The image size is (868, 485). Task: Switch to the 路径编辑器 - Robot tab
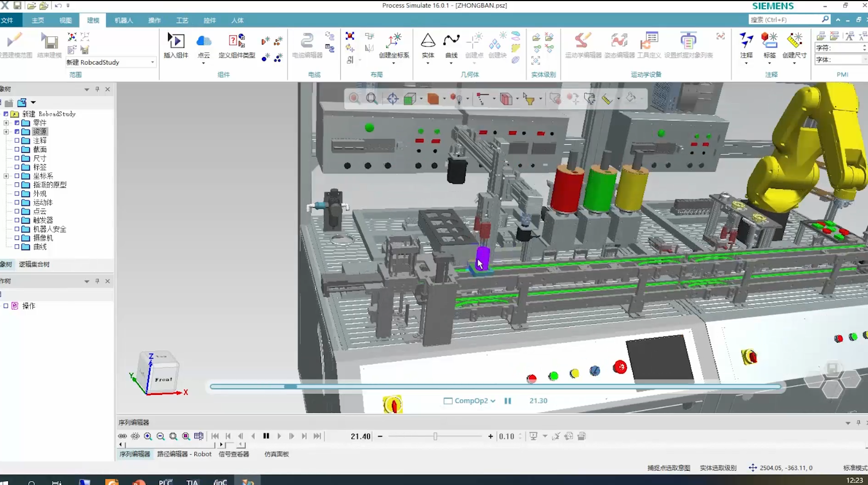[184, 454]
